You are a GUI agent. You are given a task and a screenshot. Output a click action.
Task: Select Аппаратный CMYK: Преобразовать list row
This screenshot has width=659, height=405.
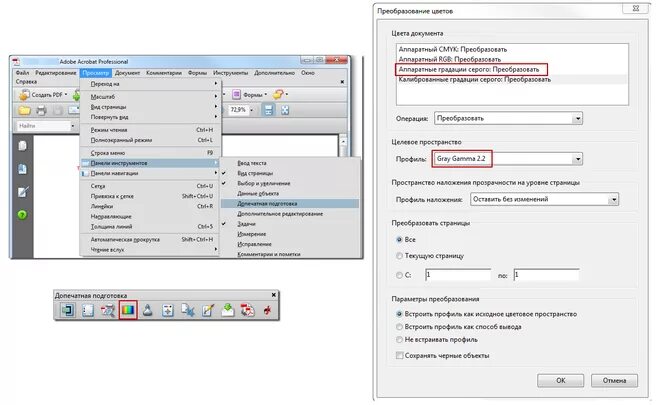512,49
